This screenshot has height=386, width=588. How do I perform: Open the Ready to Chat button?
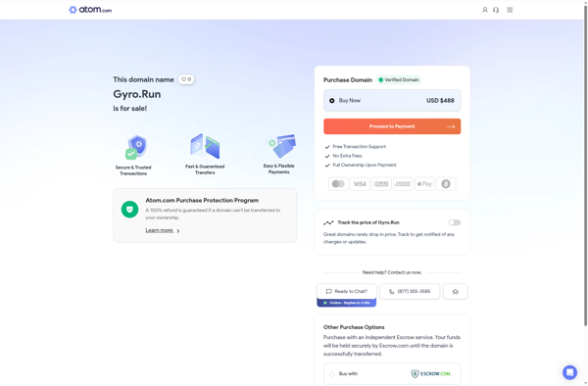(347, 291)
